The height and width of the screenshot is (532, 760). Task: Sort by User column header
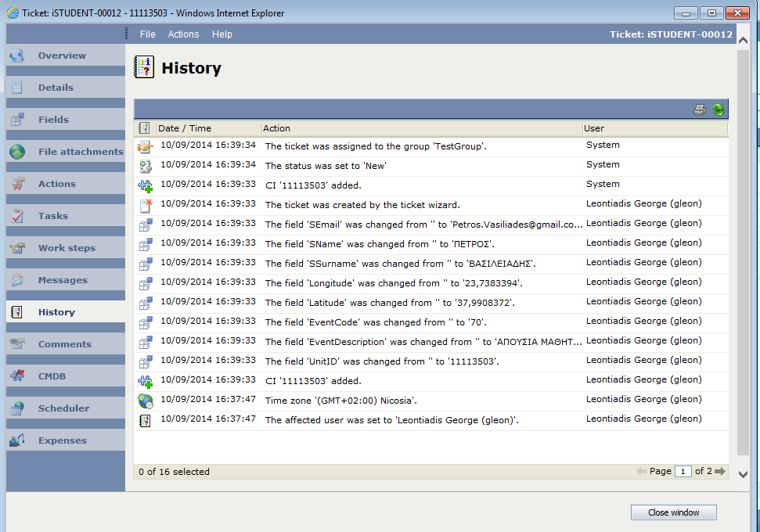click(x=655, y=128)
